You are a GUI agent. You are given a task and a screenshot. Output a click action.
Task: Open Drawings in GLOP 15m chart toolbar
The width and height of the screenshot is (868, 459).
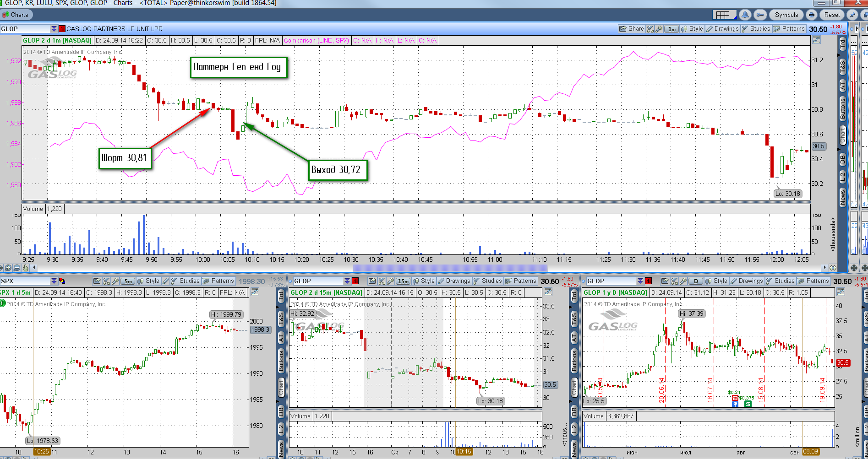(454, 281)
